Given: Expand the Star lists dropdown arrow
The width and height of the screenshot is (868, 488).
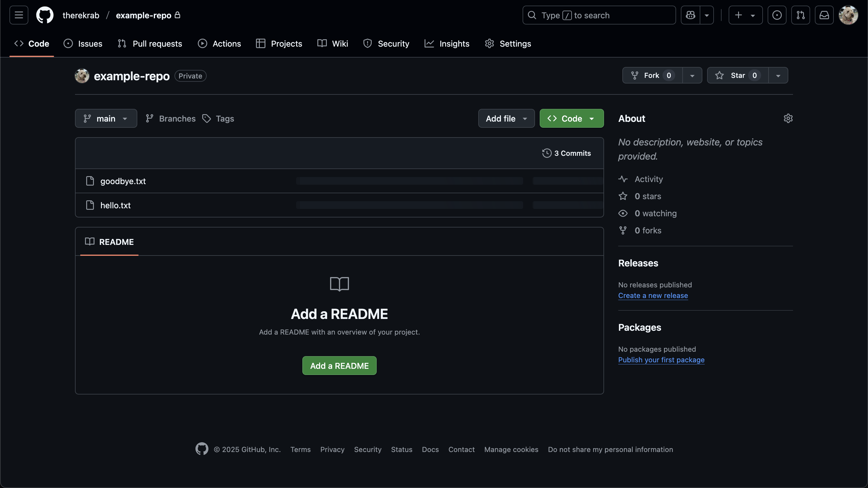Looking at the screenshot, I should [x=778, y=76].
